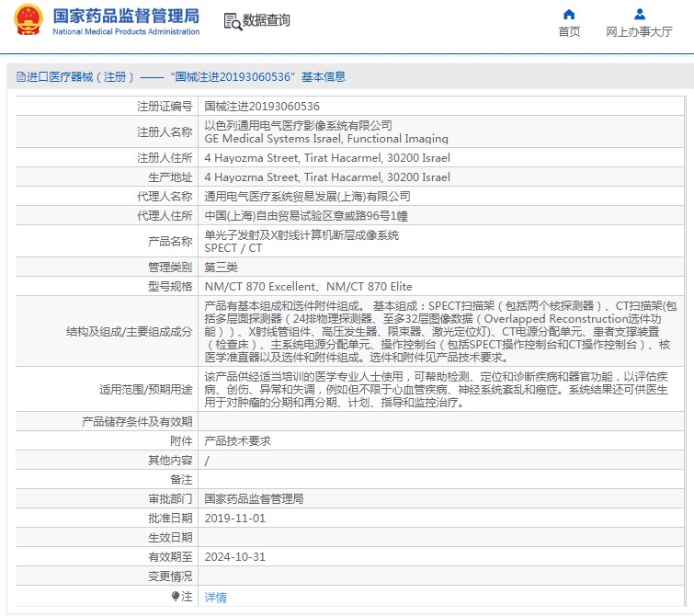Click the agent name 通用电气医疗系统贸易发展(上海)有限公司
Screen dimensions: 694x616
(x=306, y=196)
